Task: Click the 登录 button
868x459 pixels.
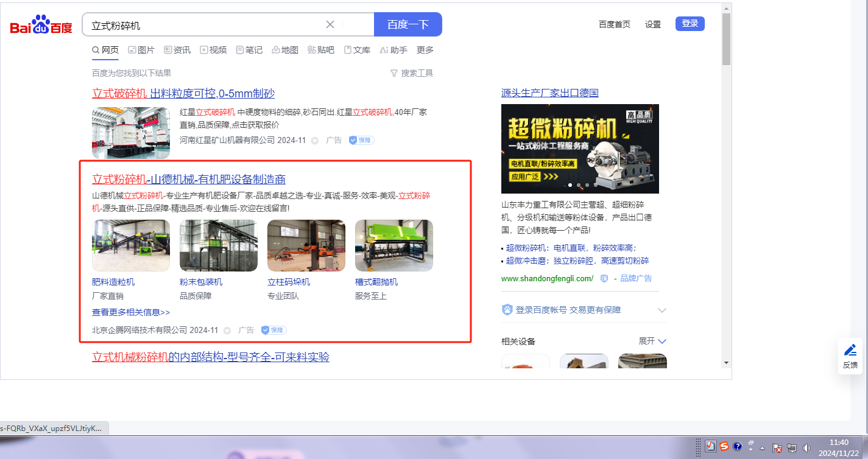Action: [x=690, y=24]
